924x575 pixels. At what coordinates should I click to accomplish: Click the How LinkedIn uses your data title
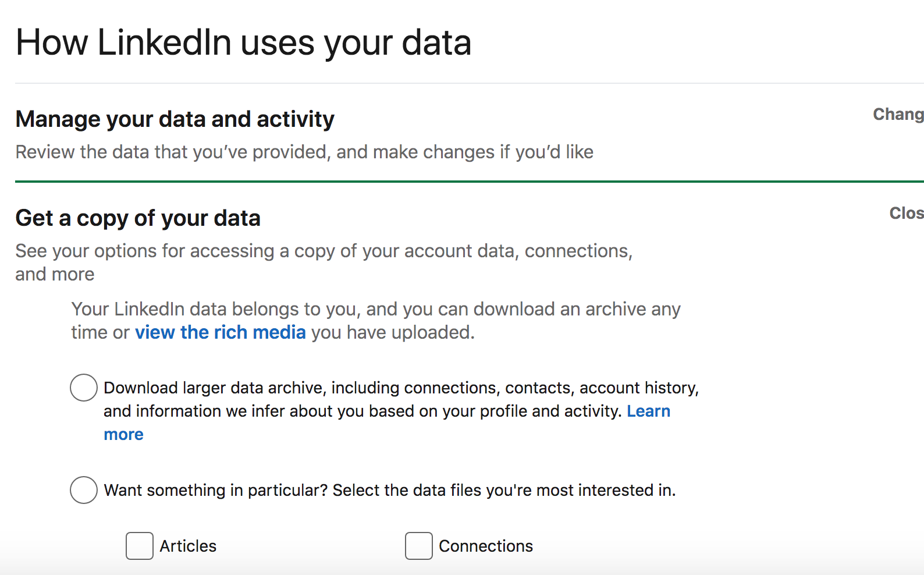(243, 42)
